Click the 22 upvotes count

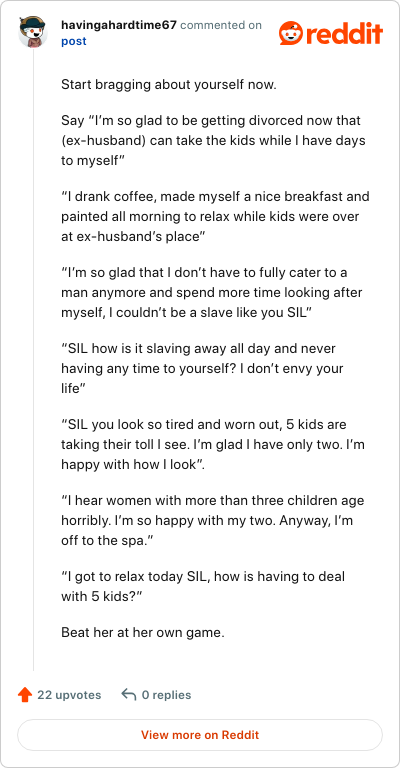click(x=69, y=695)
